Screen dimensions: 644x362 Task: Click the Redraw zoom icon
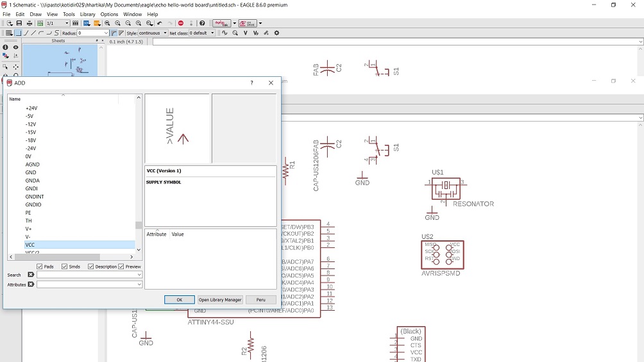(x=139, y=24)
